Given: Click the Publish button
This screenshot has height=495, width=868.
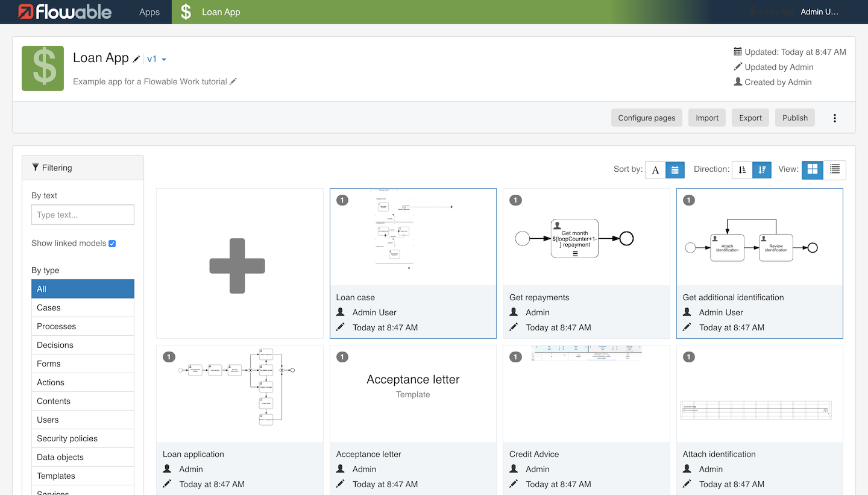Looking at the screenshot, I should coord(794,118).
